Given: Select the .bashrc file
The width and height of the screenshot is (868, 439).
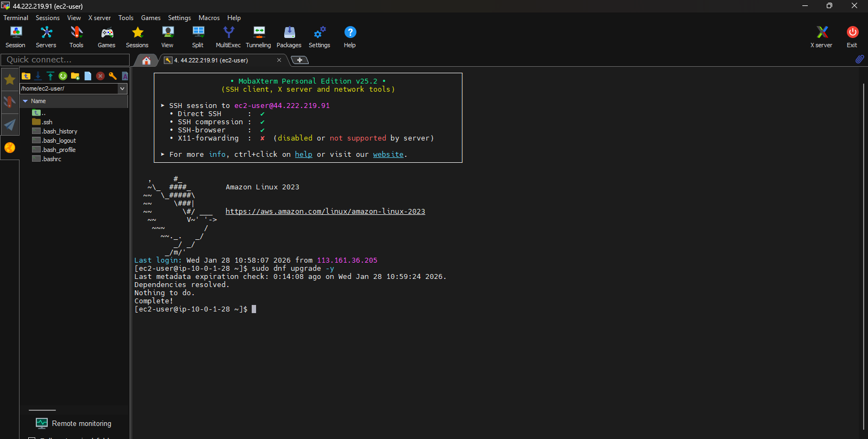Looking at the screenshot, I should [47, 159].
